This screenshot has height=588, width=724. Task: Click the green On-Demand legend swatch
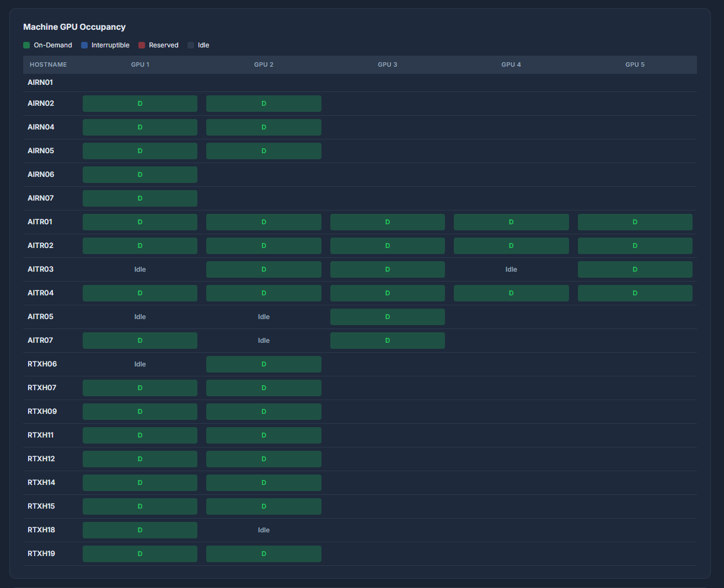(26, 45)
